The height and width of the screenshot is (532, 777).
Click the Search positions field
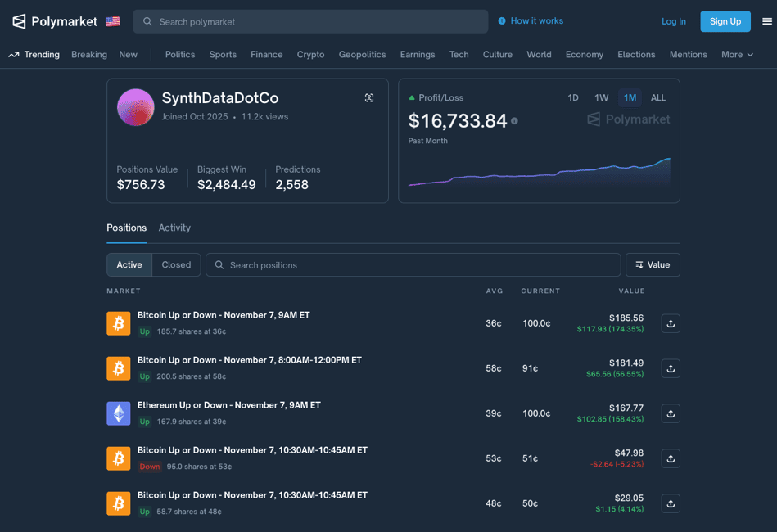pyautogui.click(x=413, y=264)
